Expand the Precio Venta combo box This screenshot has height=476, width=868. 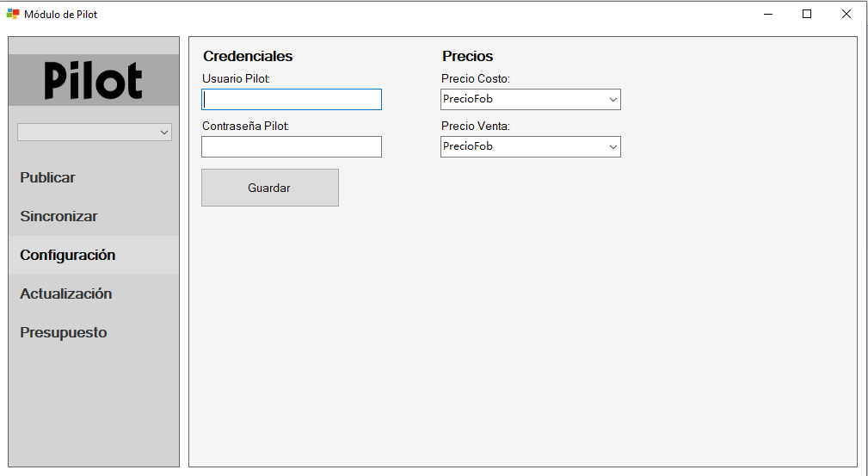click(x=530, y=147)
